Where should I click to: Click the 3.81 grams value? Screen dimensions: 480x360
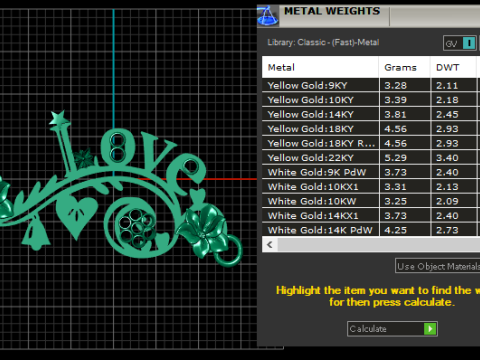(x=396, y=115)
